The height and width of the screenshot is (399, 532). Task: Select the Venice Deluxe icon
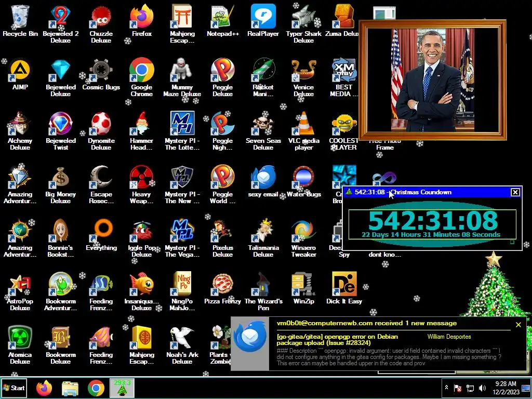click(303, 77)
